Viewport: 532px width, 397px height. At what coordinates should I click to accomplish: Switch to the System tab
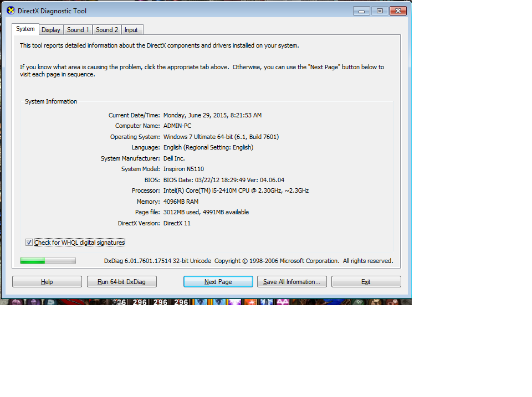(x=25, y=29)
